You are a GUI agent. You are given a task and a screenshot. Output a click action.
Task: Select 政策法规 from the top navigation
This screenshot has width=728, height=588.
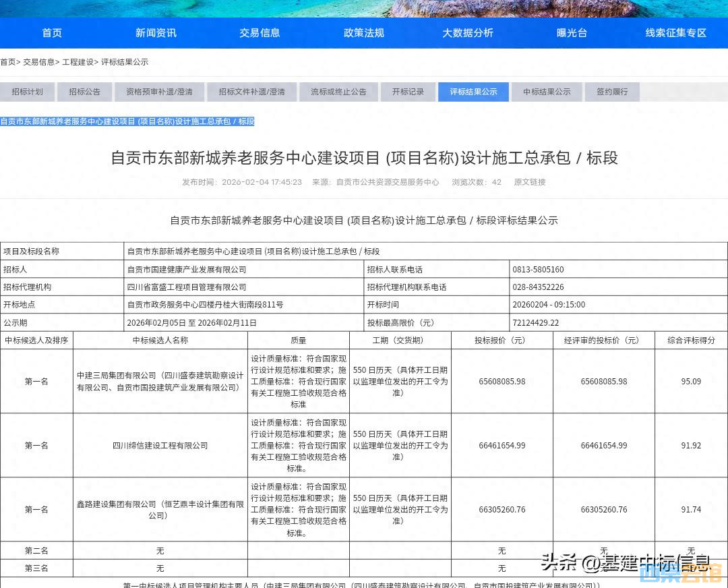(363, 33)
